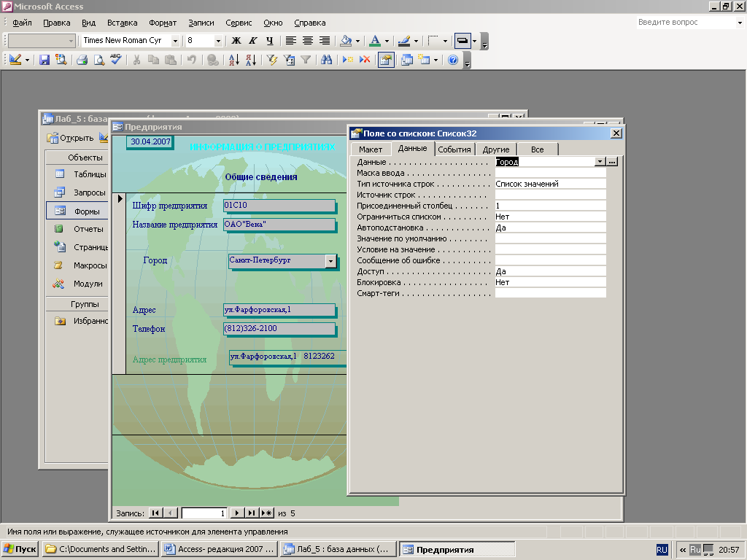
Task: Open the Вставка menu
Action: click(x=123, y=23)
